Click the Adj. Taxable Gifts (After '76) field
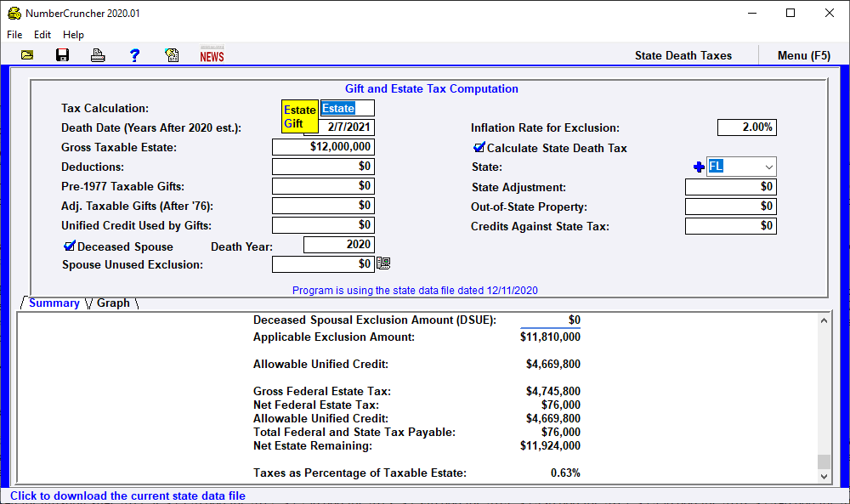The width and height of the screenshot is (850, 504). tap(323, 206)
